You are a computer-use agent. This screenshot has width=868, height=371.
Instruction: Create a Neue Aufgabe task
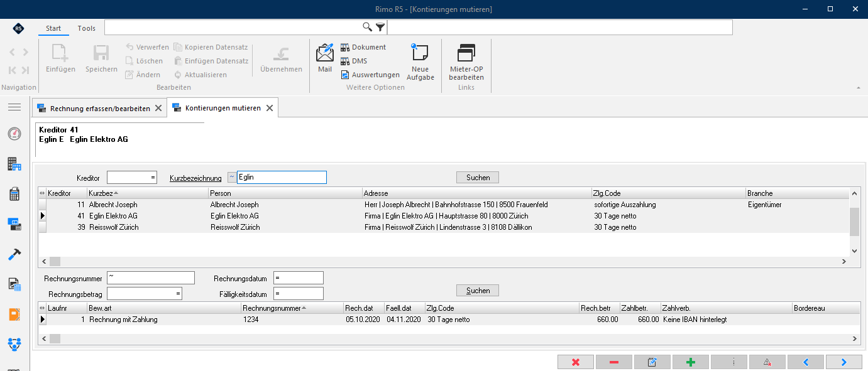[420, 62]
